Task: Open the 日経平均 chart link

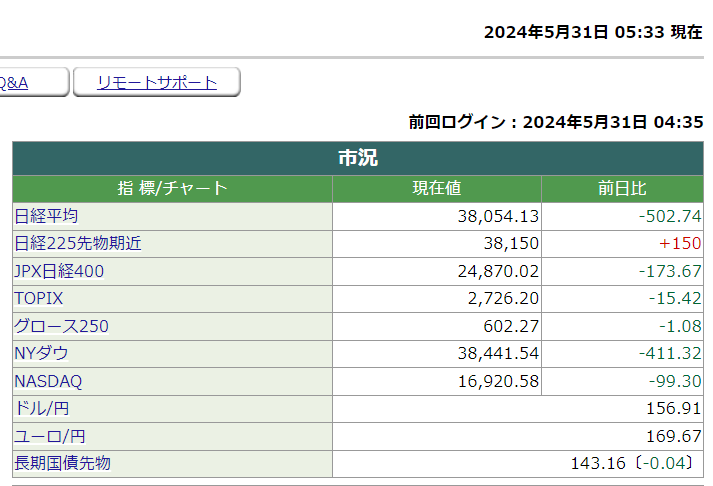Action: tap(46, 216)
